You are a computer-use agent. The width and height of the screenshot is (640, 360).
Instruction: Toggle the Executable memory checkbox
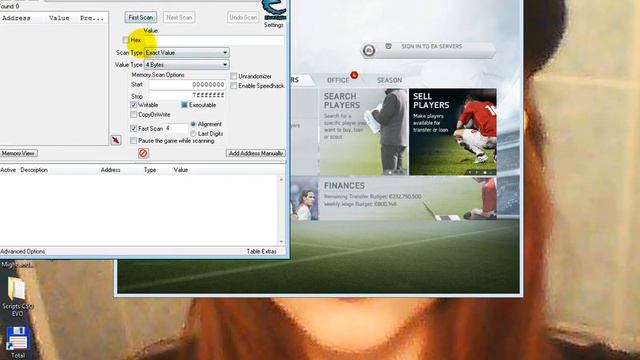184,105
